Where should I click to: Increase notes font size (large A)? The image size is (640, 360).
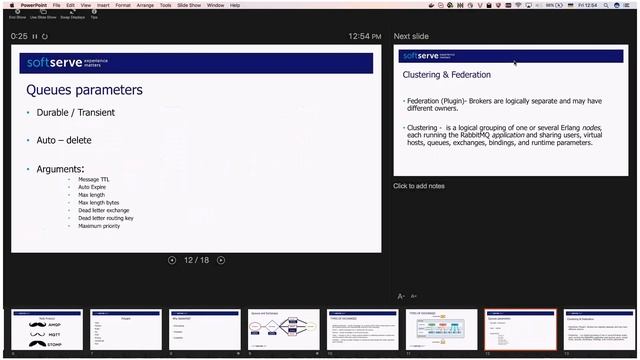(x=401, y=296)
